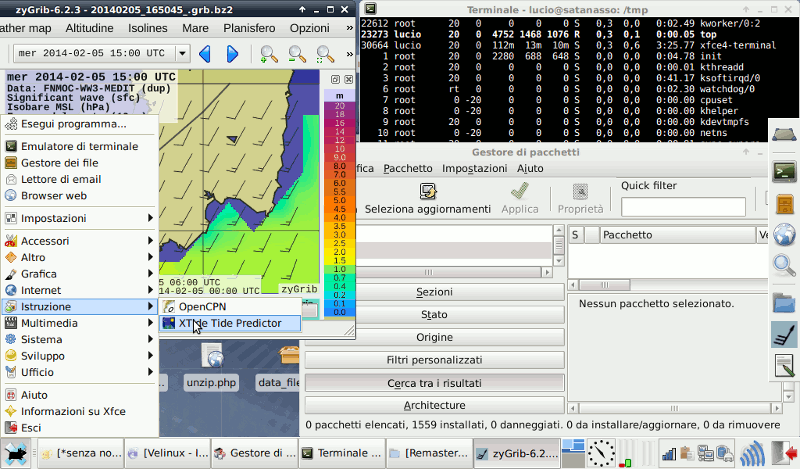Screen dimensions: 800x469
Task: Click the Cerca tra i risultati button
Action: tap(434, 383)
